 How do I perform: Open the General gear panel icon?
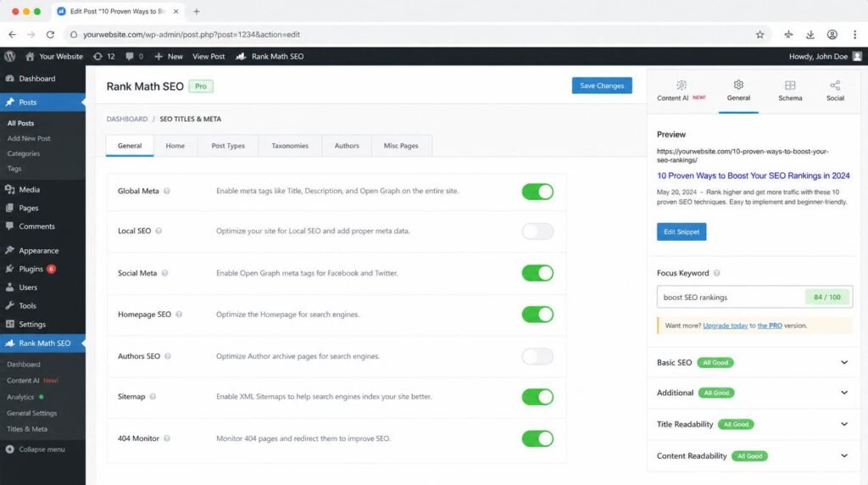click(738, 85)
